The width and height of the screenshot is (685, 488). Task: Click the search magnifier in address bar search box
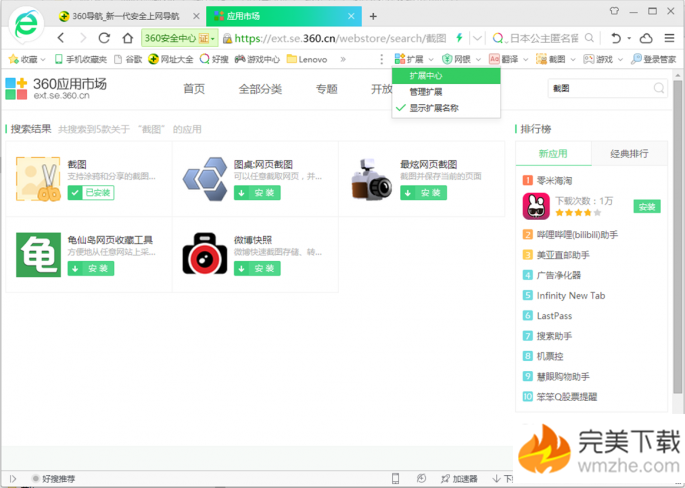click(x=589, y=38)
